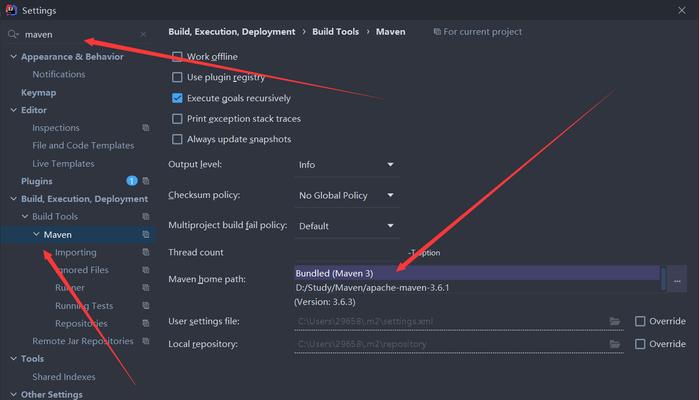Click the IntelliJ Settings app icon
Viewport: 699px width, 400px height.
(11, 10)
